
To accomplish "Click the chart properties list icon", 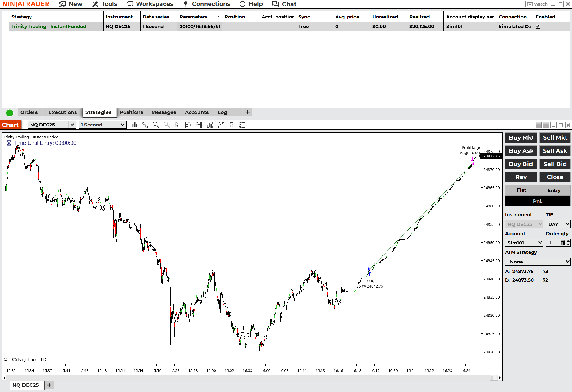I will coord(242,125).
